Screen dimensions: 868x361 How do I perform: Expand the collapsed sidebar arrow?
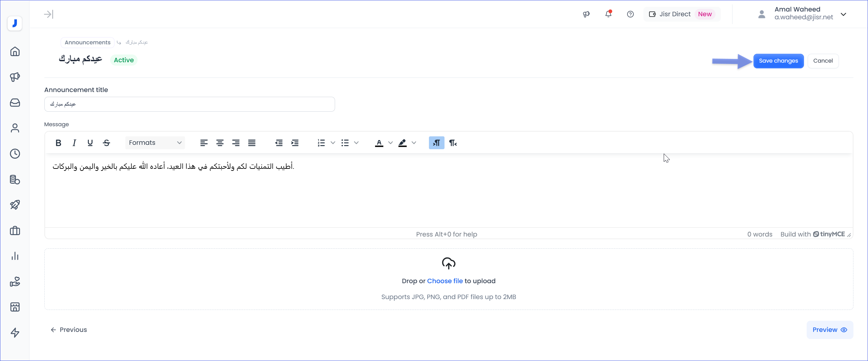pyautogui.click(x=48, y=14)
